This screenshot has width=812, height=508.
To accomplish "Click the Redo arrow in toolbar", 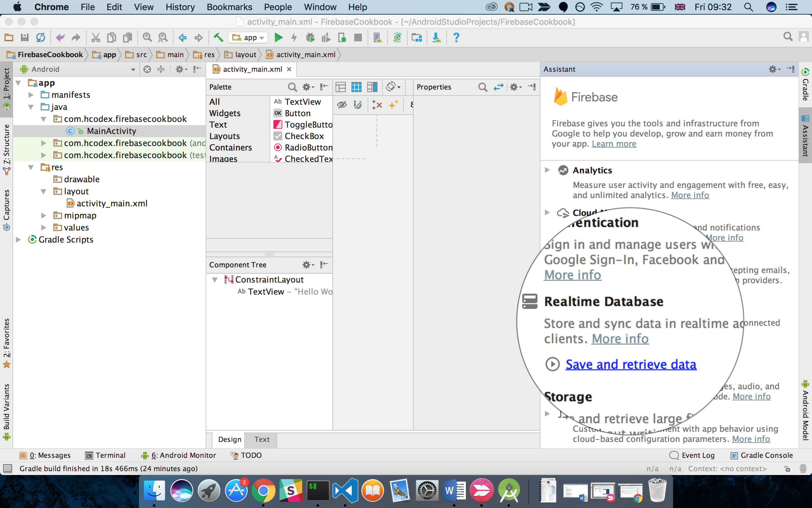I will pos(76,37).
